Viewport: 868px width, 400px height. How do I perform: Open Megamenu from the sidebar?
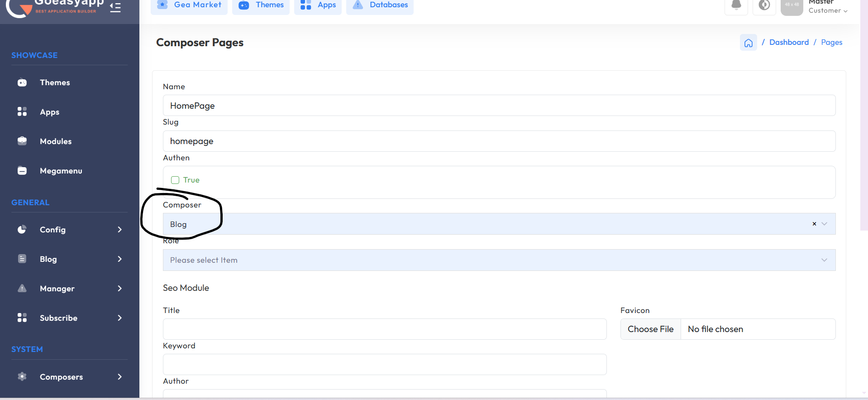pyautogui.click(x=61, y=171)
